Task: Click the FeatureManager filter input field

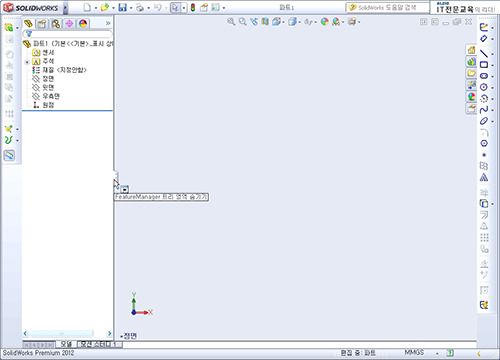Action: 68,34
